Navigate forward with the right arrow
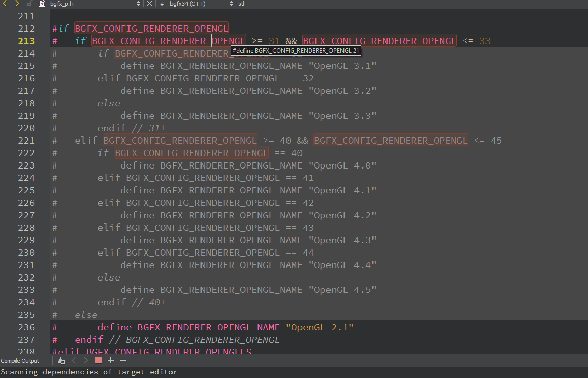The image size is (588, 378). 17,4
